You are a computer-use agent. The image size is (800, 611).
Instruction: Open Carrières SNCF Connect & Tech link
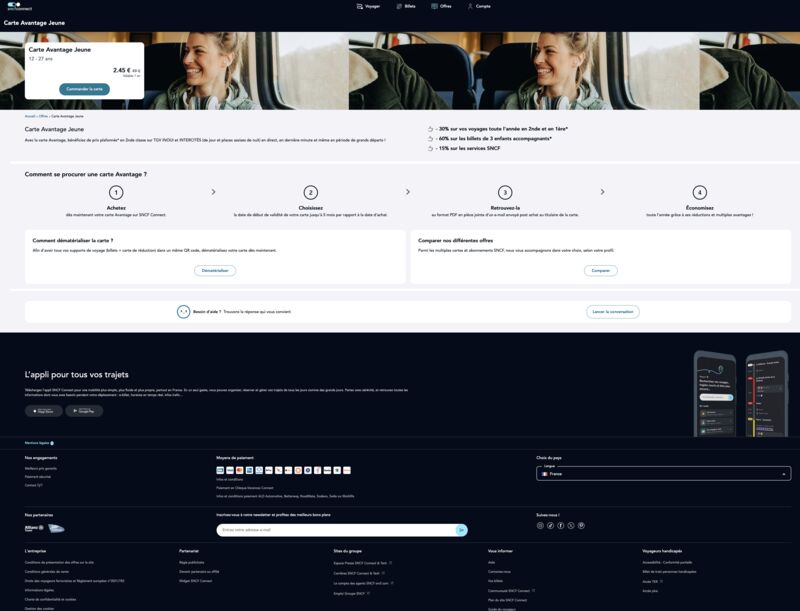[x=359, y=573]
